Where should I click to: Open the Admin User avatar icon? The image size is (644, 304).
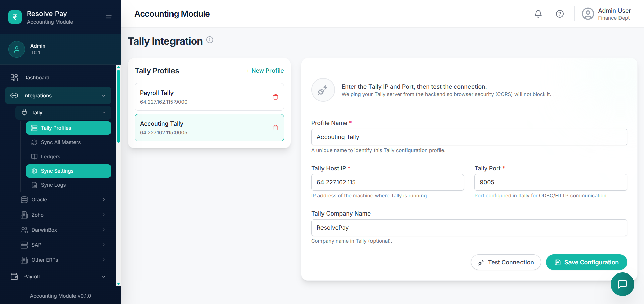pos(588,14)
